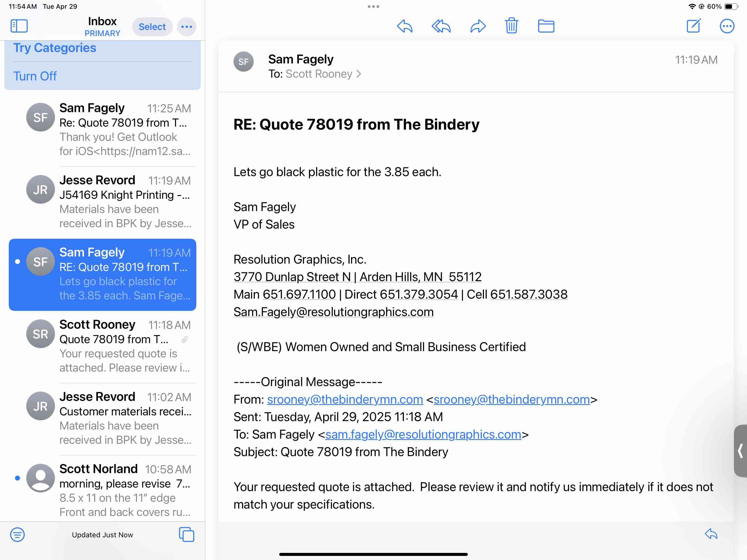The height and width of the screenshot is (560, 747).
Task: Turn Off the categories suggestion
Action: coord(35,76)
